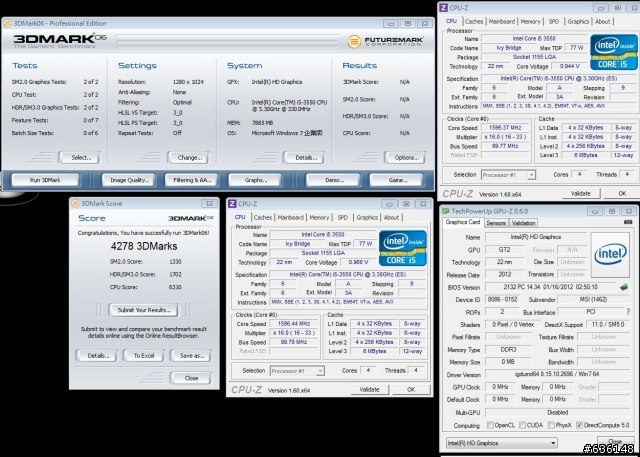The width and height of the screenshot is (640, 457).
Task: Open Memory tab in lower CPU-Z window
Action: pos(319,217)
